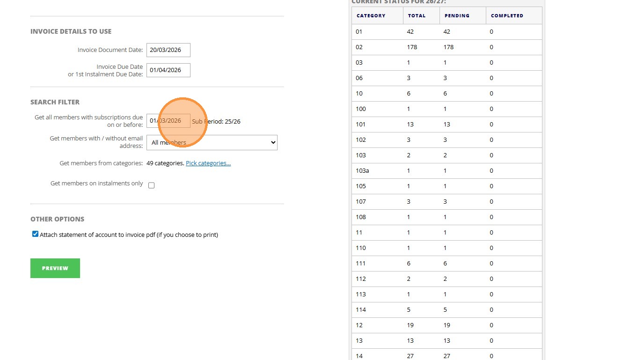Click the attach statement of account label
The width and height of the screenshot is (644, 360).
[x=129, y=235]
